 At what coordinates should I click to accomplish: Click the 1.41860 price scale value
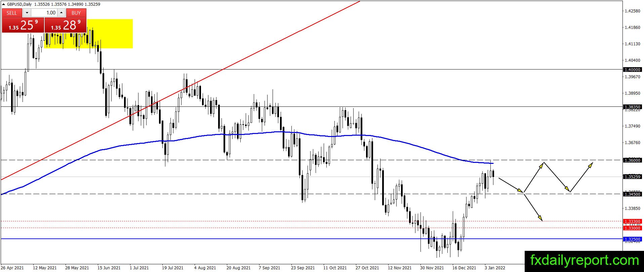[x=632, y=28]
